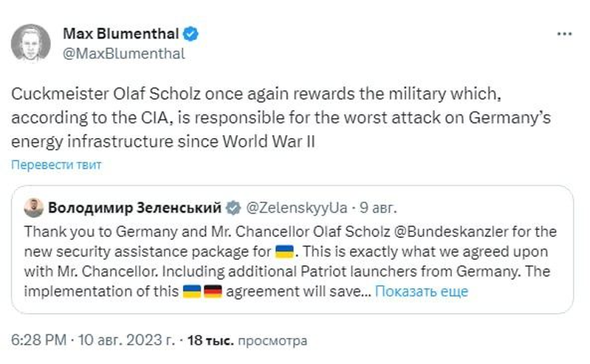Expand the quoted tweet with "Показать еще"
Viewport: 590px width, 364px height.
[x=421, y=291]
